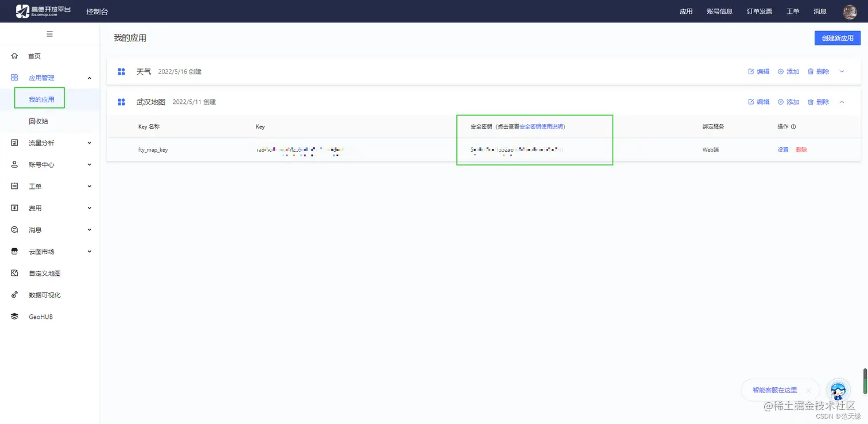Expand the 天气 application row
This screenshot has width=868, height=424.
(842, 72)
